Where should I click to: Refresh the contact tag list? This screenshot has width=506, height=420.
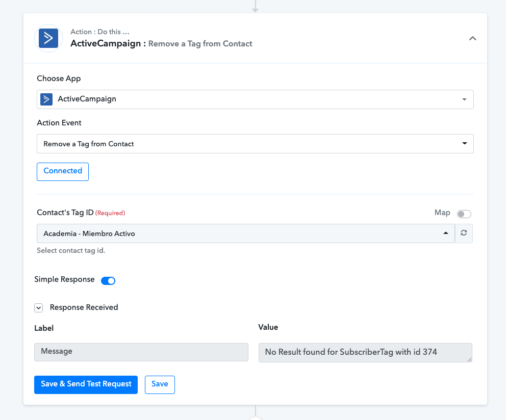[464, 233]
